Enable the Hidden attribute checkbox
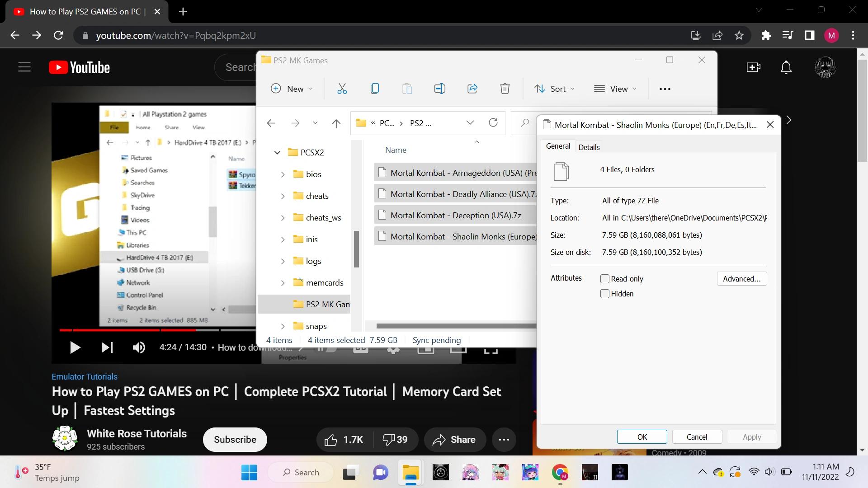Screen dimensions: 868x488 (x=605, y=294)
